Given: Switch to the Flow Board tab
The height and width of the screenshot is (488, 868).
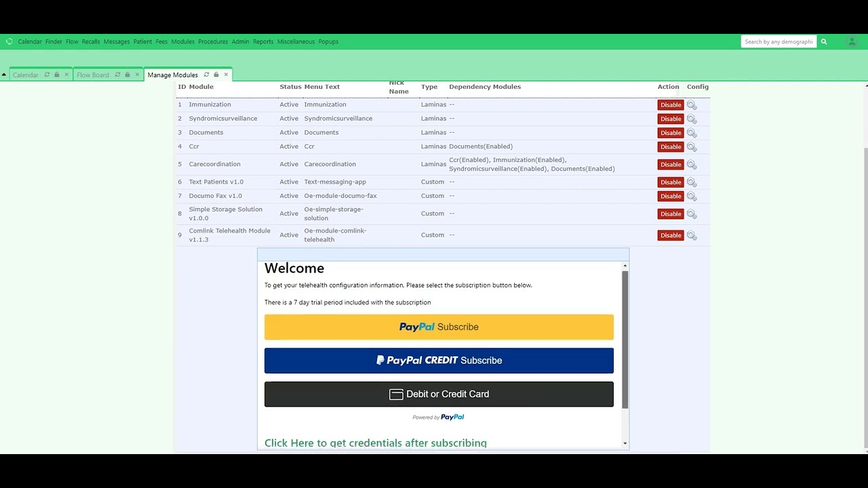Looking at the screenshot, I should [x=93, y=75].
